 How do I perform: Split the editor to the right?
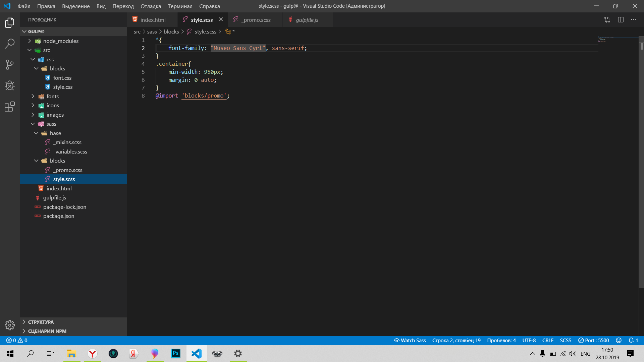[x=621, y=20]
